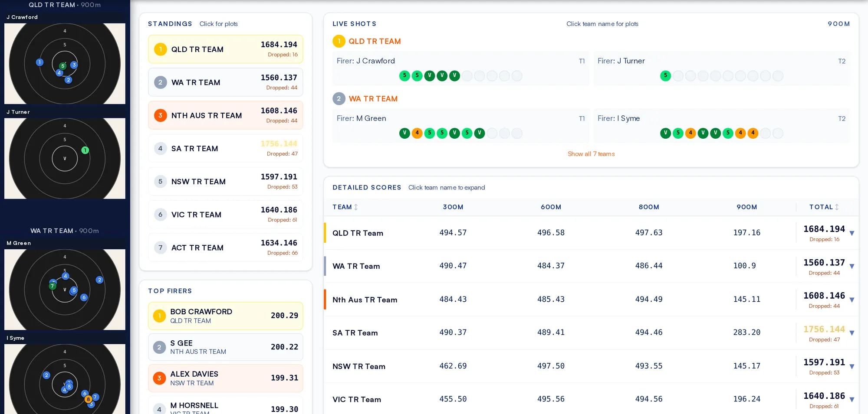Image resolution: width=868 pixels, height=414 pixels.
Task: Click Firer: I Syme label
Action: pos(619,118)
